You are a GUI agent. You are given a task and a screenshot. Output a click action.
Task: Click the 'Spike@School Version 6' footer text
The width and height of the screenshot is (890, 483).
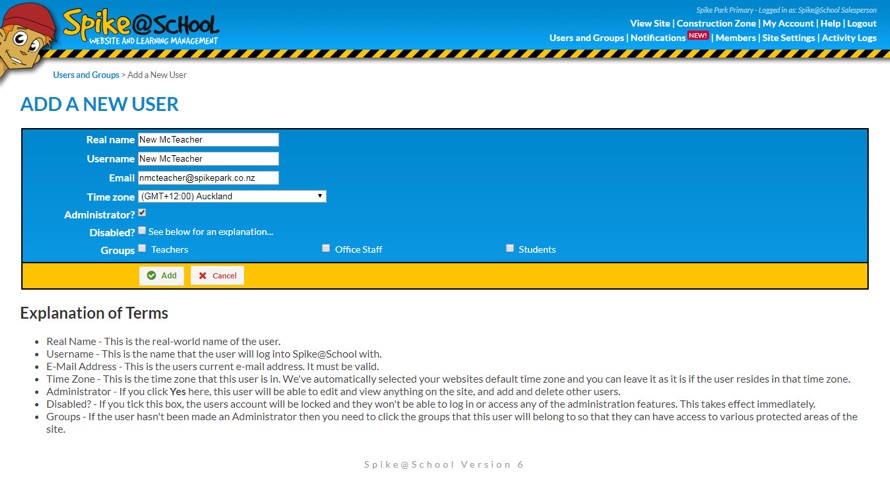click(444, 464)
